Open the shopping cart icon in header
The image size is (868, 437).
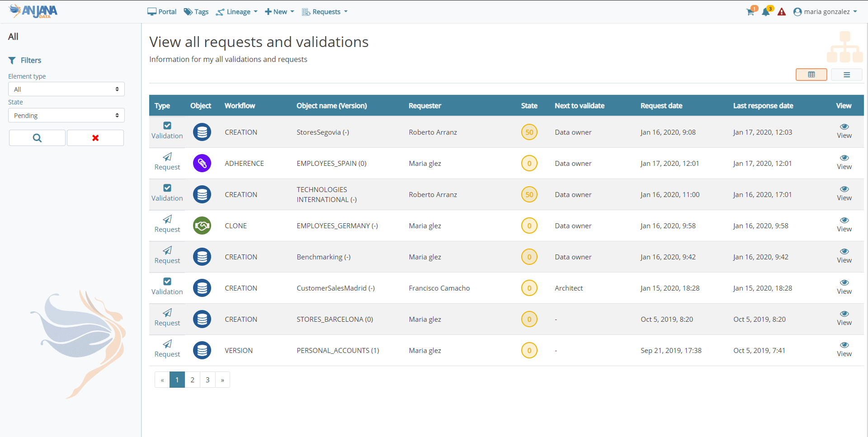[750, 12]
